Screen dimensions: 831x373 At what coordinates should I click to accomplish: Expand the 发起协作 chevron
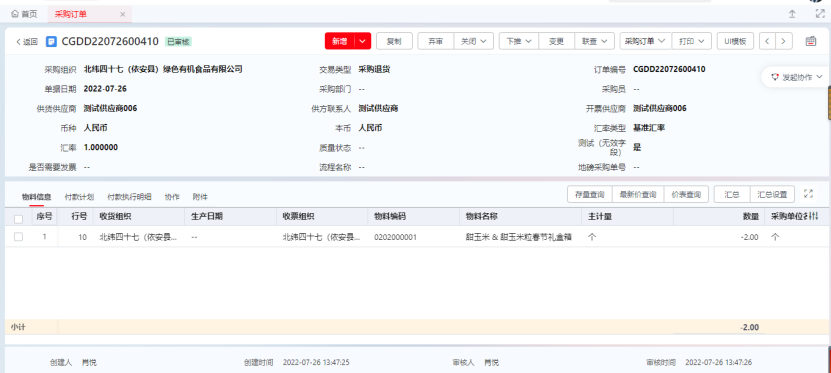coord(820,77)
